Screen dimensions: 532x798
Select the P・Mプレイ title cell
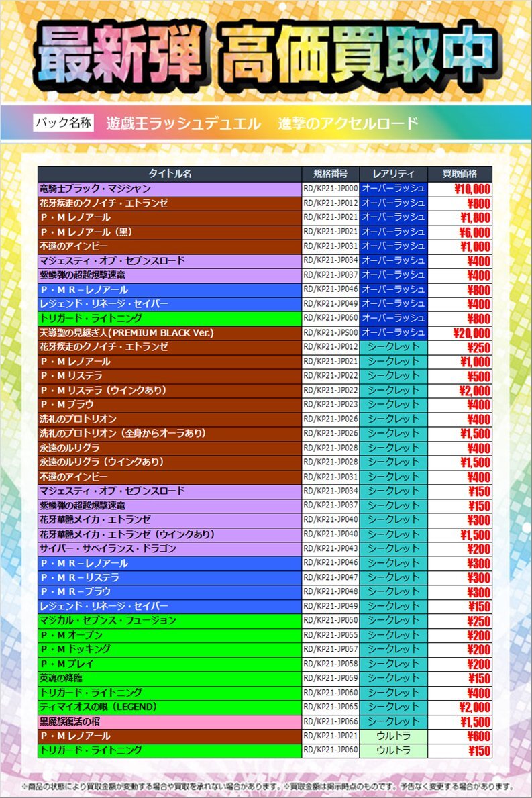[x=170, y=664]
